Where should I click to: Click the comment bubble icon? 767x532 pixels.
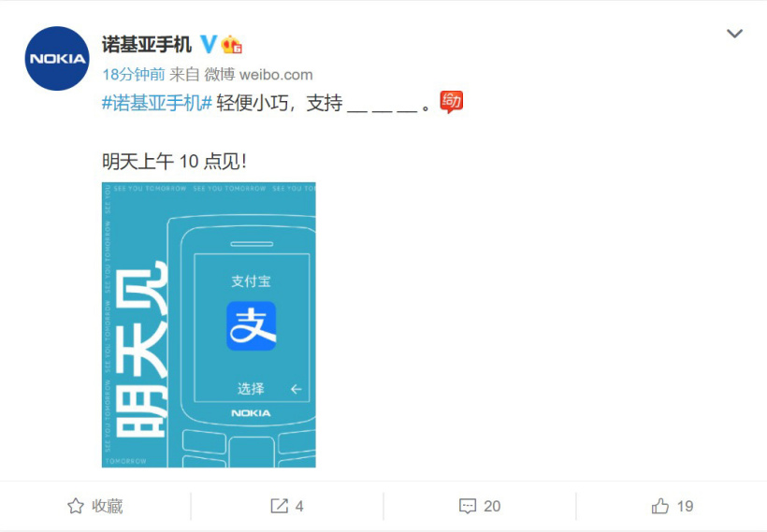tap(467, 506)
